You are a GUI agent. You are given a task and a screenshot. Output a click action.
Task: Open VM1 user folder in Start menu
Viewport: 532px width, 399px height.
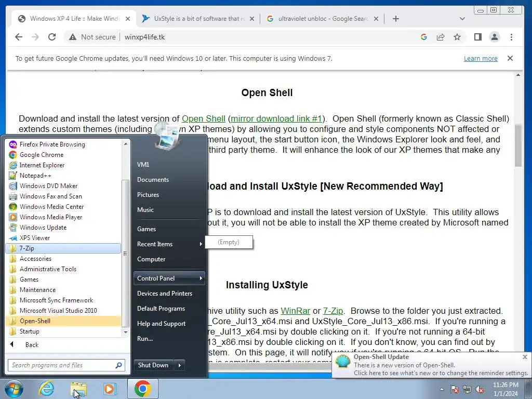[169, 165]
